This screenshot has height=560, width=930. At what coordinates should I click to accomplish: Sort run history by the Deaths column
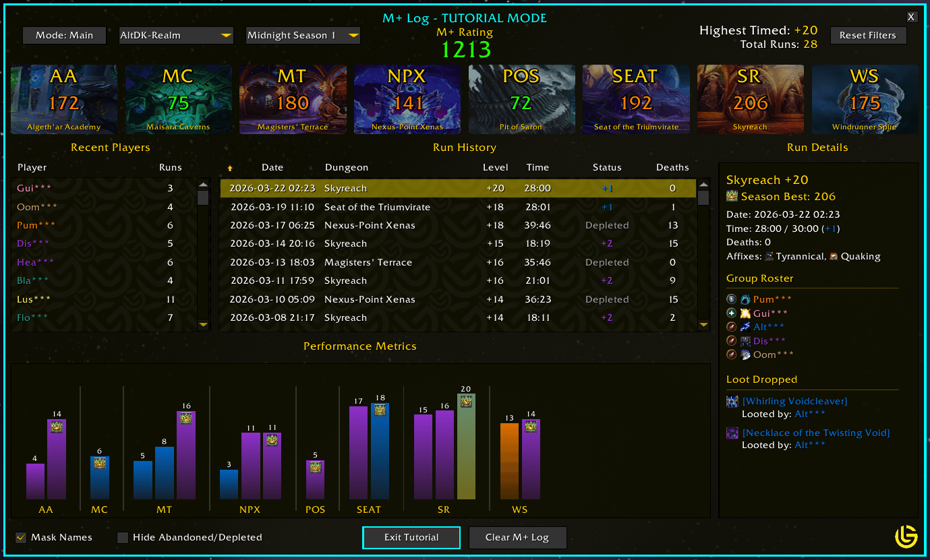coord(672,168)
